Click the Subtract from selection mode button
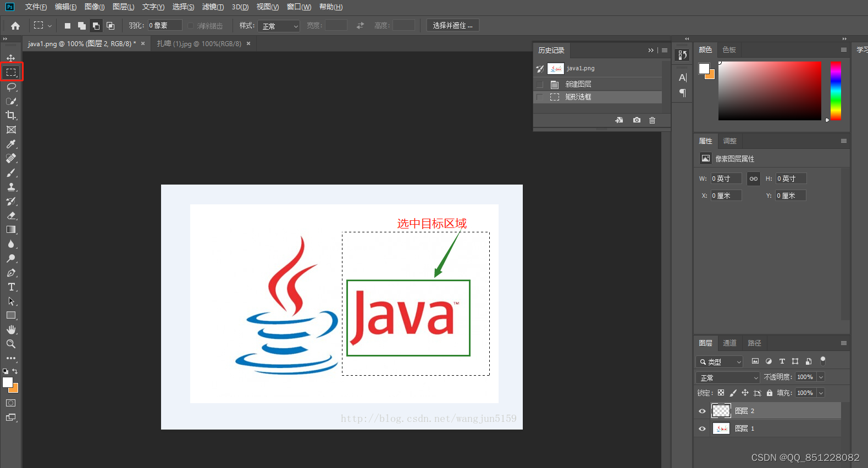 coord(96,26)
